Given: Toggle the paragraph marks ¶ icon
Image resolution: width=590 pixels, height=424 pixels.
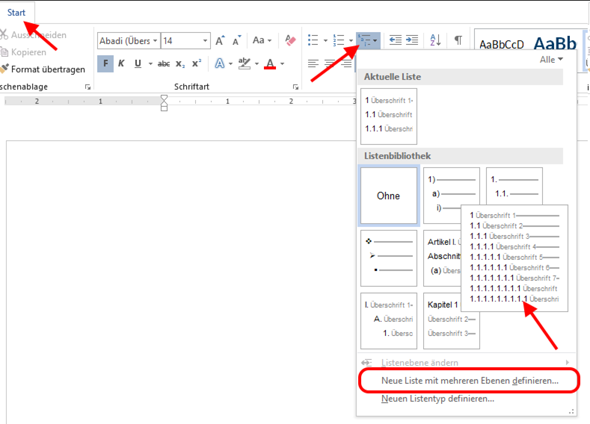Looking at the screenshot, I should point(458,40).
